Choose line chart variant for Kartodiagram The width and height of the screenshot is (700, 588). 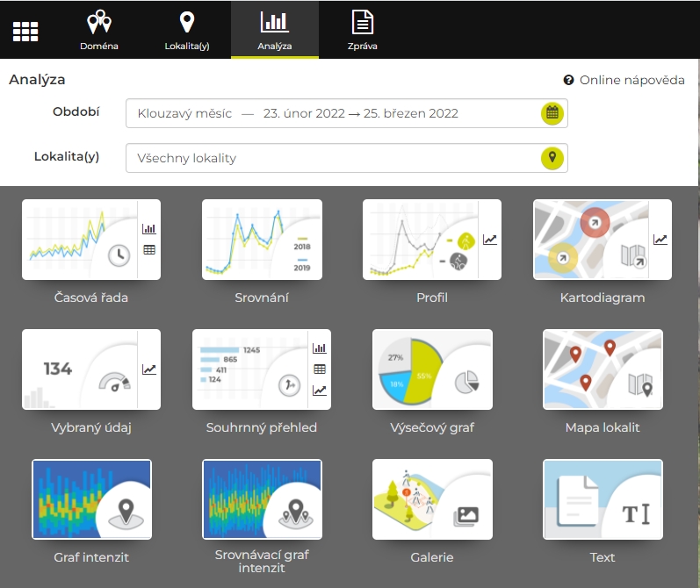click(x=660, y=240)
